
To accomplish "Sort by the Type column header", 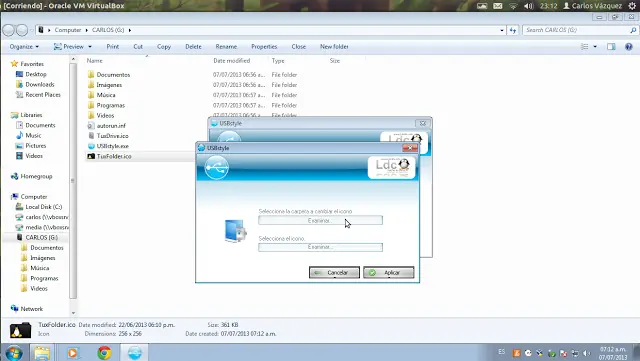I will (278, 60).
